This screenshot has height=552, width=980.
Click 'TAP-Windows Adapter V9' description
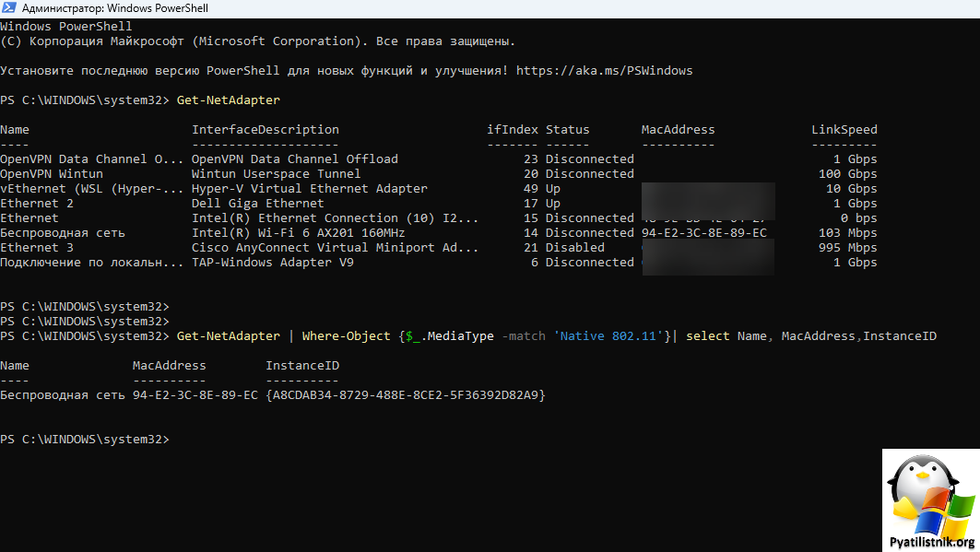(x=273, y=263)
